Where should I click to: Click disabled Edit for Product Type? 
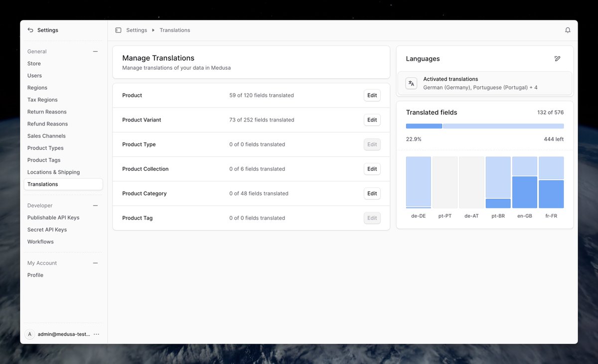pos(372,144)
